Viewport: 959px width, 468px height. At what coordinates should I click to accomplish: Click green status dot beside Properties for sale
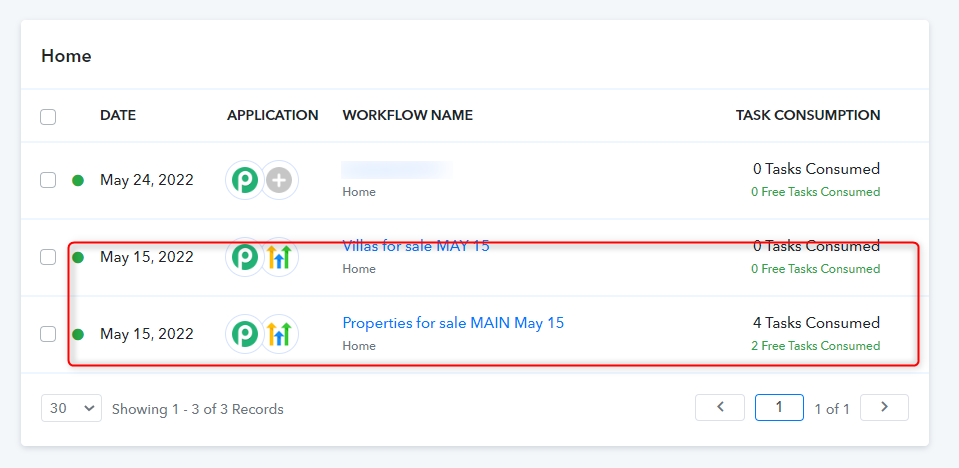(78, 335)
